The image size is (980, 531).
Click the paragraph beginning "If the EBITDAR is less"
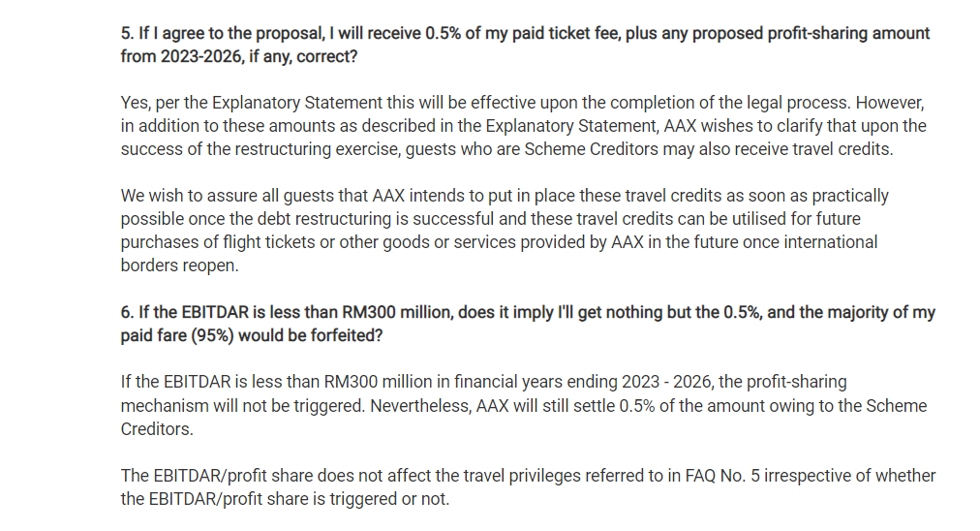[523, 405]
